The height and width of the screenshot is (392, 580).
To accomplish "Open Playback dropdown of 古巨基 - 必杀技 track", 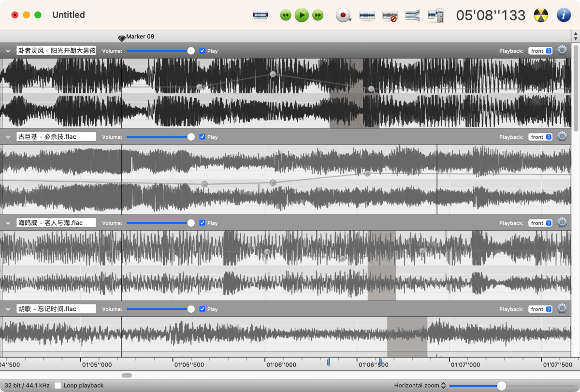I will point(540,137).
